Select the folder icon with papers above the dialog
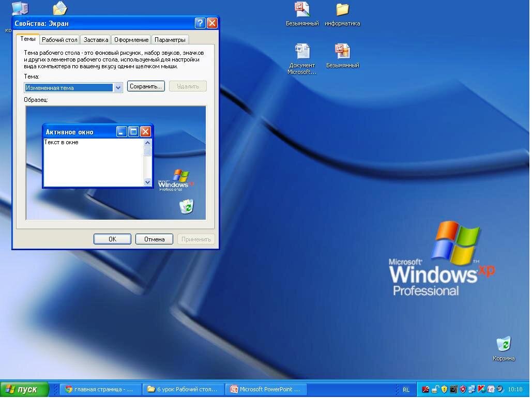 (60, 8)
